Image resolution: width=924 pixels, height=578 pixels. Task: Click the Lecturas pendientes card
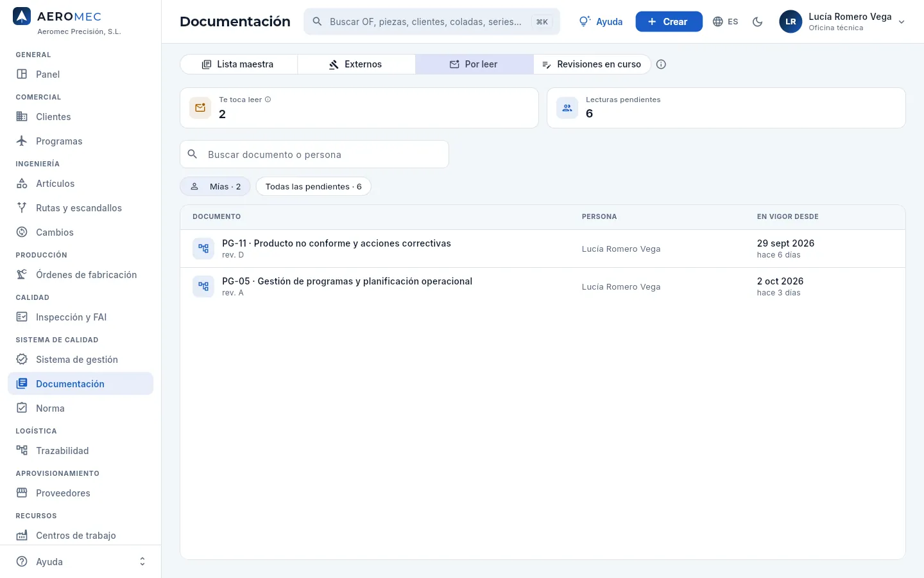pyautogui.click(x=726, y=108)
